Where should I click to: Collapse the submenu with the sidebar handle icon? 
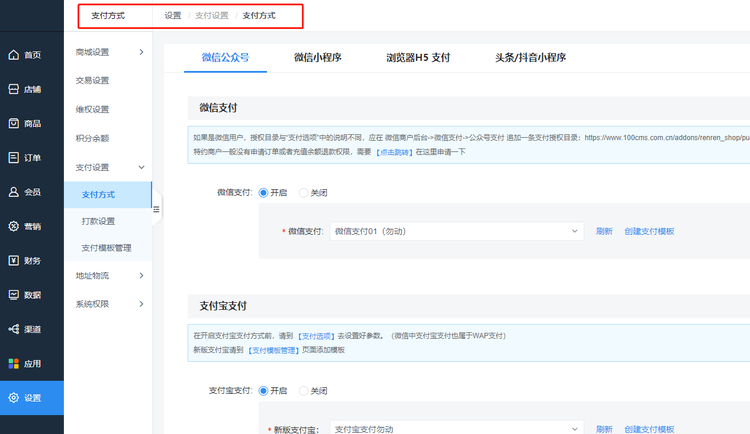(156, 209)
